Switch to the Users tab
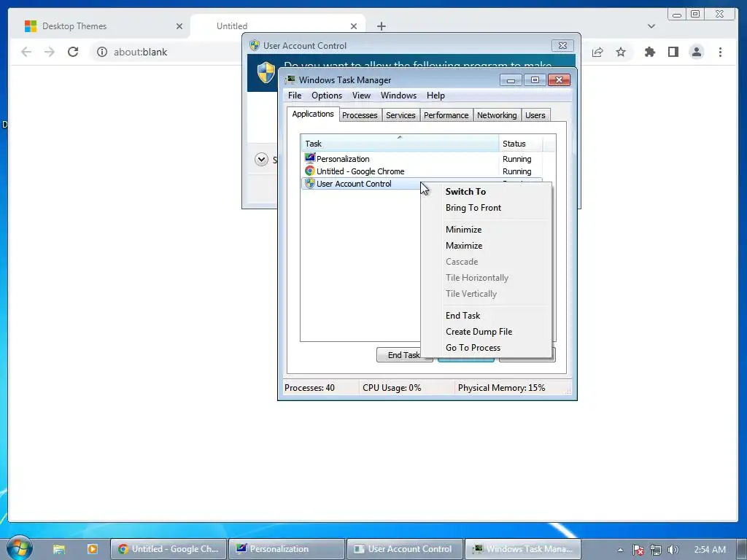The image size is (747, 560). 535,115
